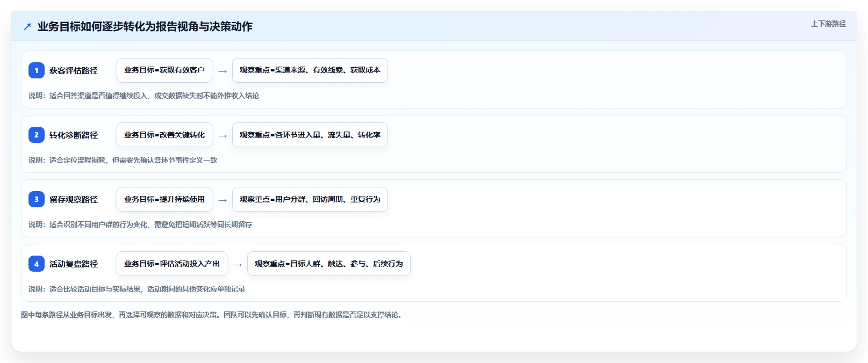Click the note starting 适合回答渠道是否值得继续投入

144,96
